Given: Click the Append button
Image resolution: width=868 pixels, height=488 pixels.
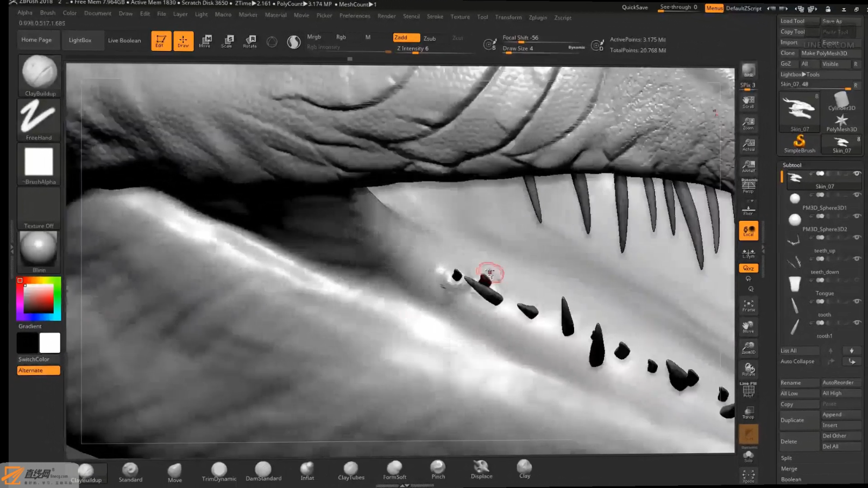Looking at the screenshot, I should (841, 415).
